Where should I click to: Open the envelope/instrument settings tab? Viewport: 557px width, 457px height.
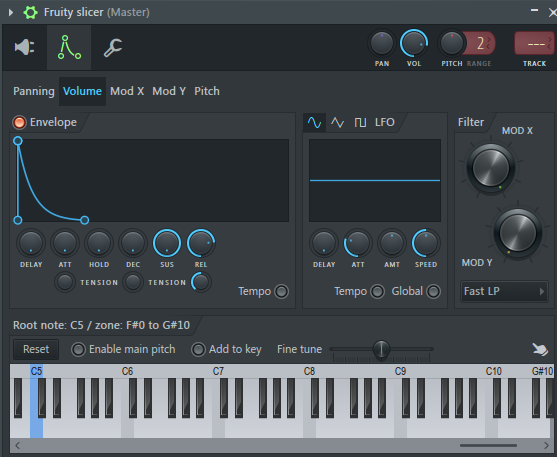(x=69, y=47)
